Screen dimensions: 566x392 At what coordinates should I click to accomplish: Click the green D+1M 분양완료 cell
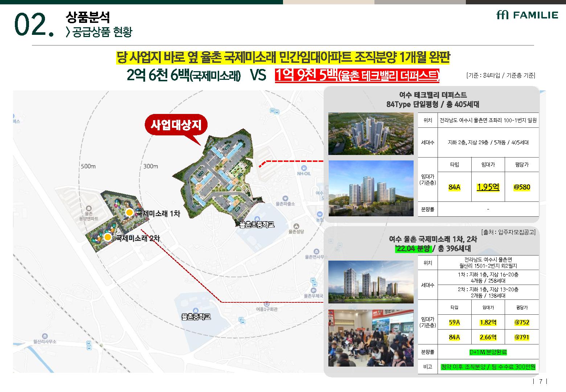pos(488,352)
